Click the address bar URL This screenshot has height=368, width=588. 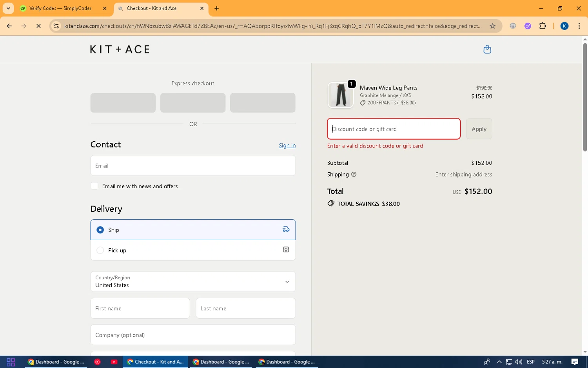(273, 26)
